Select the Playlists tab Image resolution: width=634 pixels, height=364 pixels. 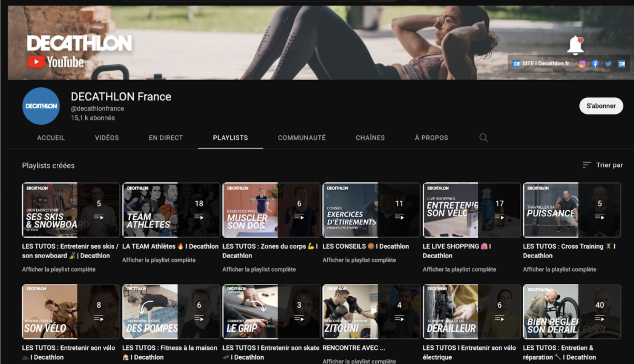coord(230,138)
